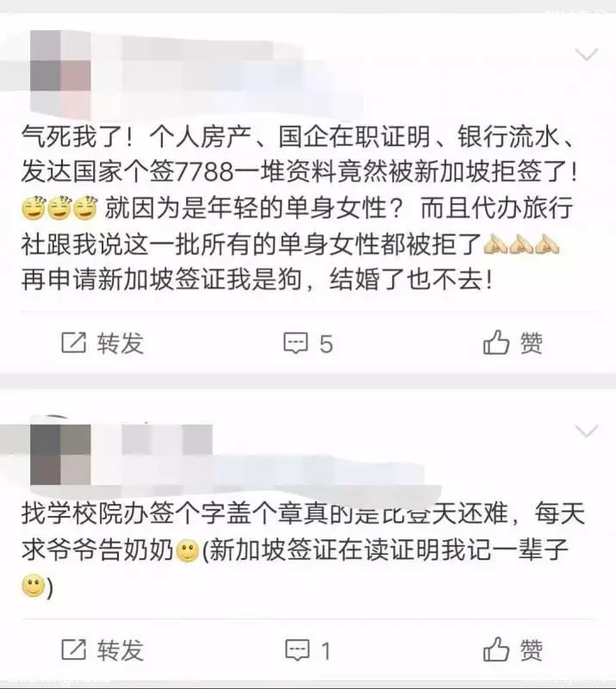Click comment count 5 on first post
This screenshot has width=616, height=689.
[x=326, y=344]
